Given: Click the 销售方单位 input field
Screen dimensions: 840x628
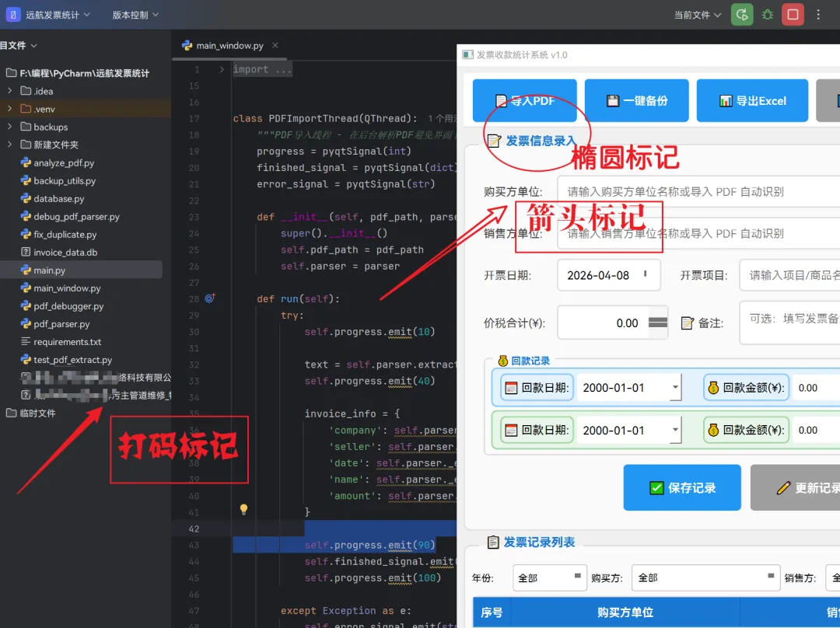Looking at the screenshot, I should [x=698, y=233].
